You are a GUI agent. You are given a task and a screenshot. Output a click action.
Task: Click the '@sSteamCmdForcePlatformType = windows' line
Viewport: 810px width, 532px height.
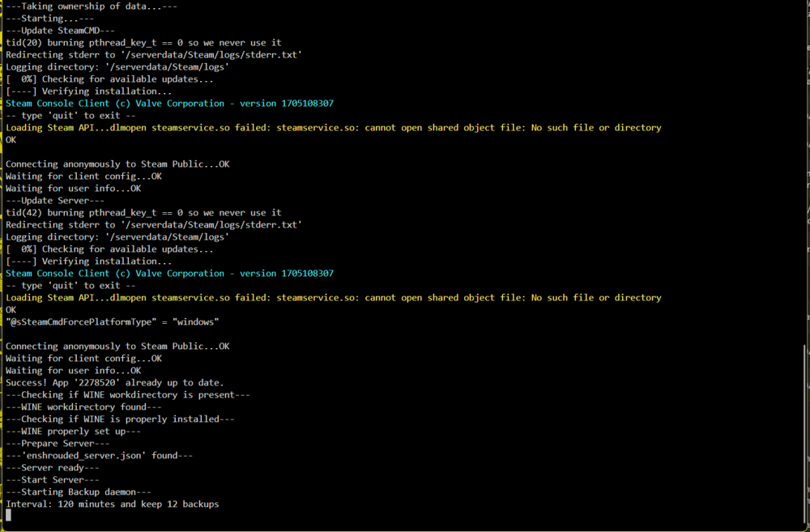click(112, 321)
